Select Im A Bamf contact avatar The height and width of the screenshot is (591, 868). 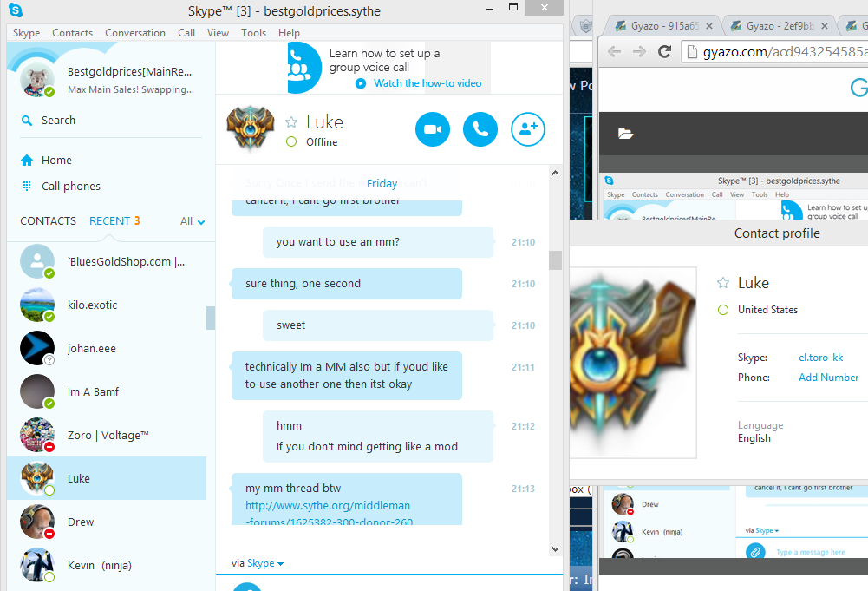click(x=37, y=391)
